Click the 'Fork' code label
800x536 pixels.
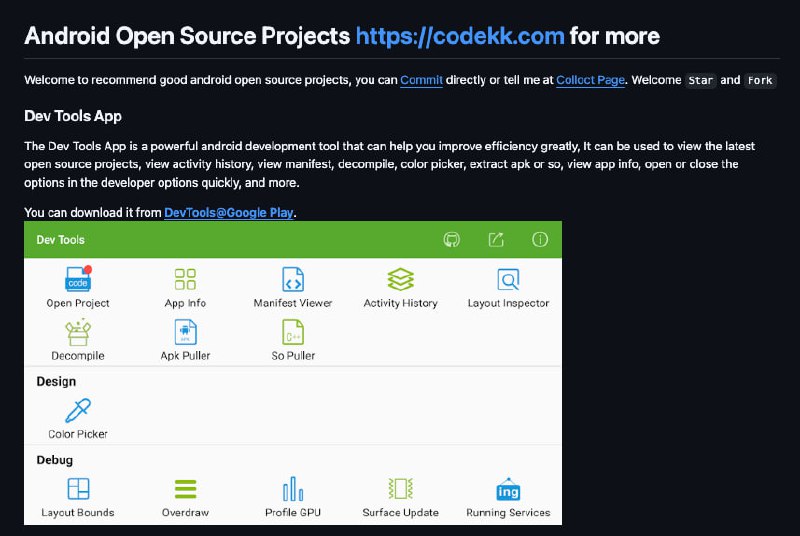coord(760,81)
